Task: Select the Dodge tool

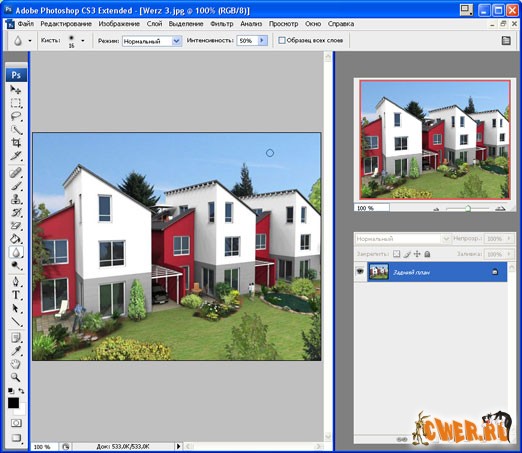Action: click(x=15, y=266)
